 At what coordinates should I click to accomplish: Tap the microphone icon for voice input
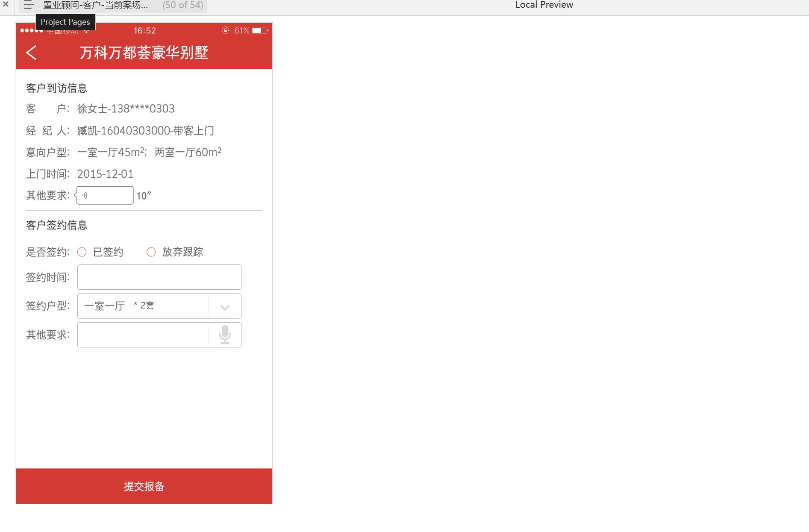click(x=225, y=335)
